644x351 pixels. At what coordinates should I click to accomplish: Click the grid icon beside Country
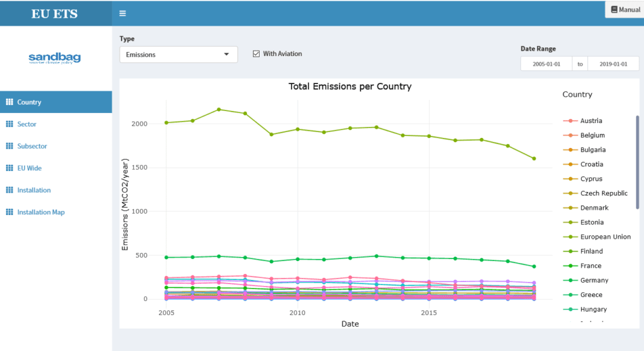pyautogui.click(x=9, y=102)
